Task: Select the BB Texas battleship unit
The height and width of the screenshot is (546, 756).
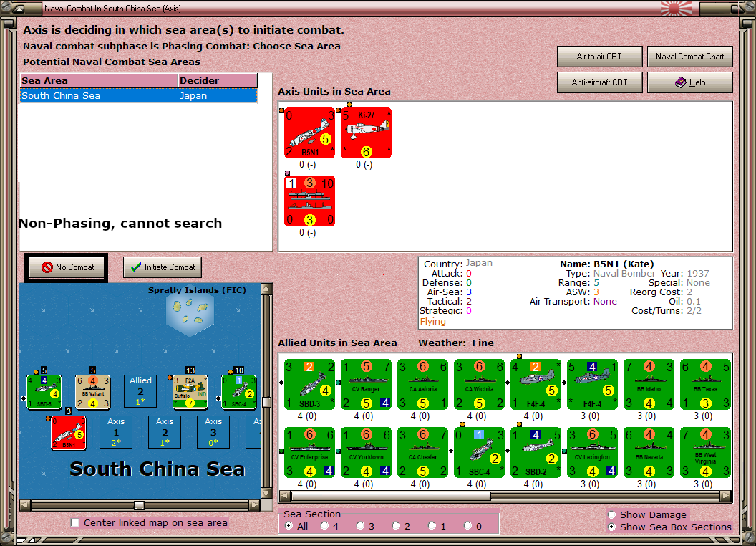Action: click(x=705, y=385)
